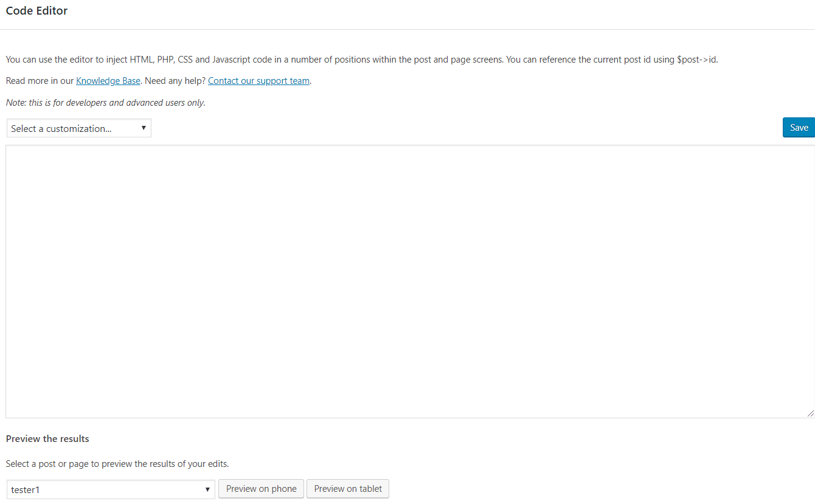Click the arrow on the tester1 dropdown
Viewport: 815px width, 504px height.
pos(207,489)
